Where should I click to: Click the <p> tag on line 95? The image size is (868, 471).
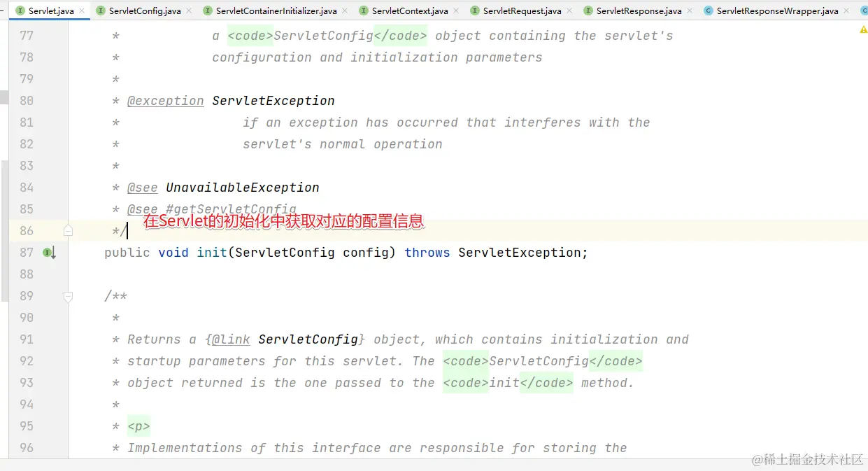point(138,426)
